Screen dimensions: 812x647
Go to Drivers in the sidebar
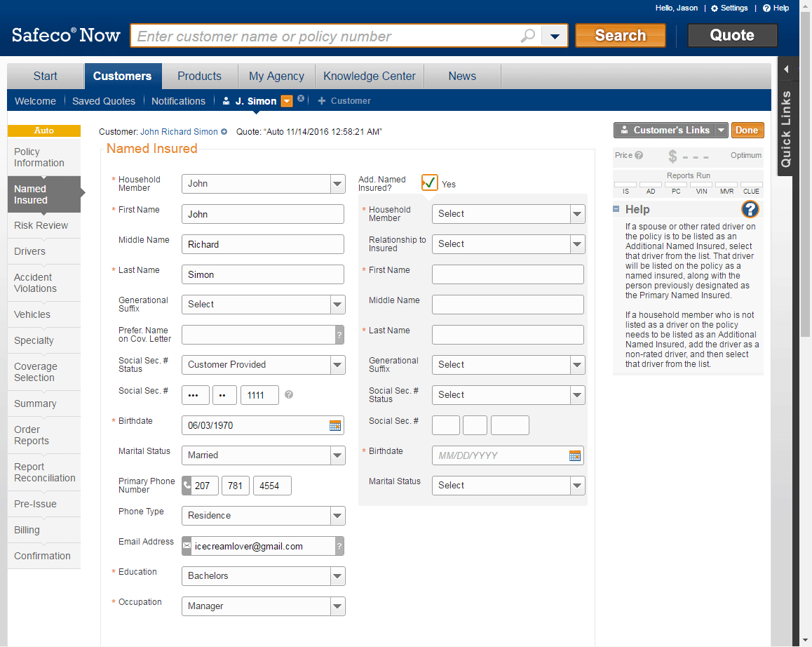point(29,251)
